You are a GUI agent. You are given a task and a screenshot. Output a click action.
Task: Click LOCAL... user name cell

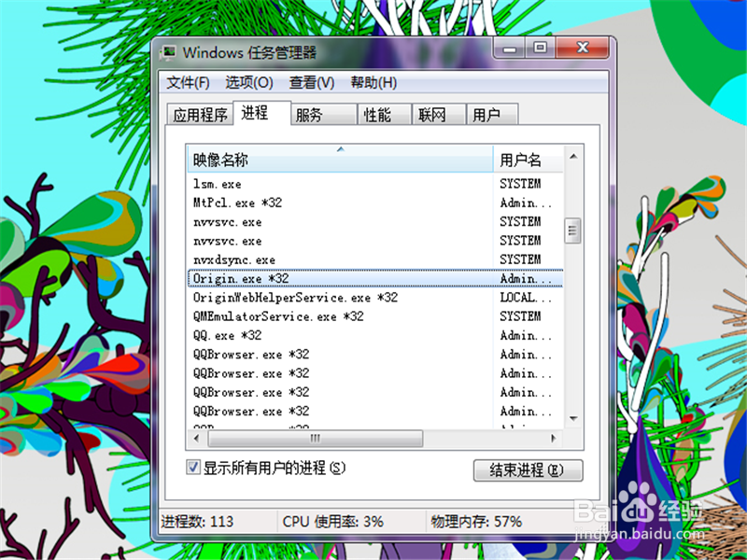(526, 298)
